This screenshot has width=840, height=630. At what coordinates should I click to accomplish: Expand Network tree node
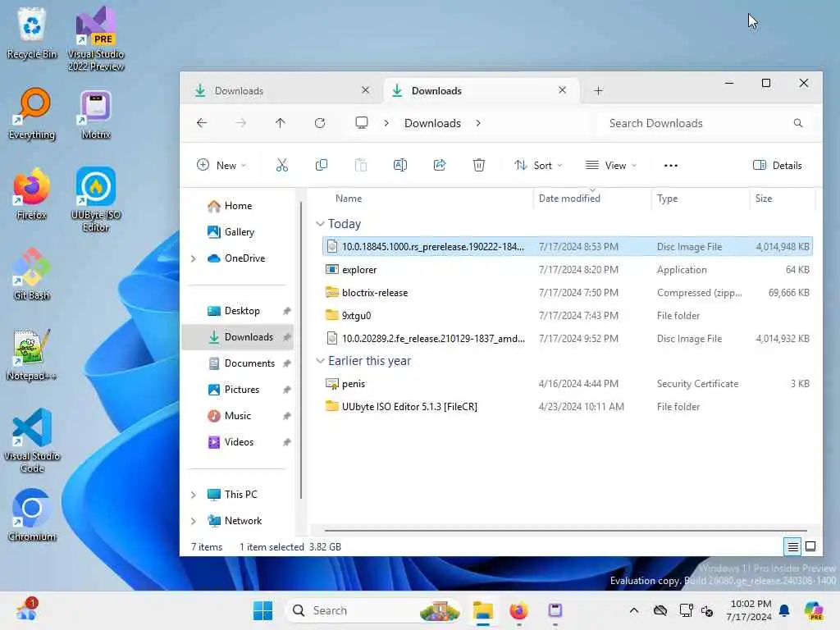194,521
